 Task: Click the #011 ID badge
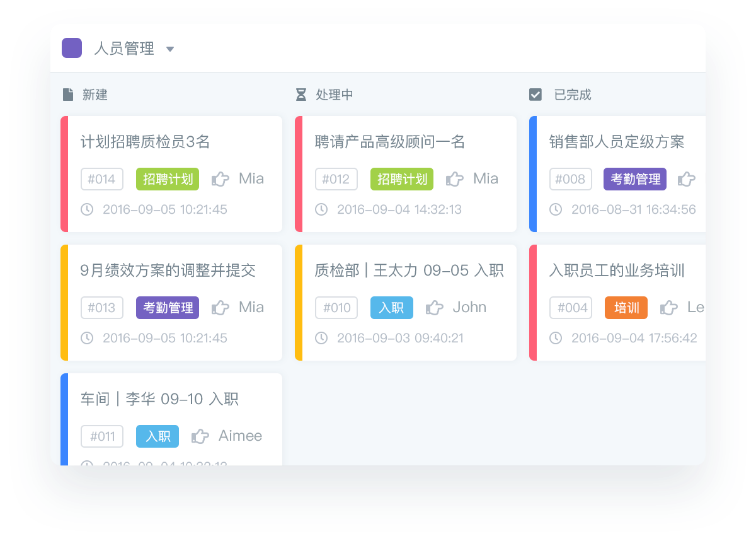[x=102, y=436]
